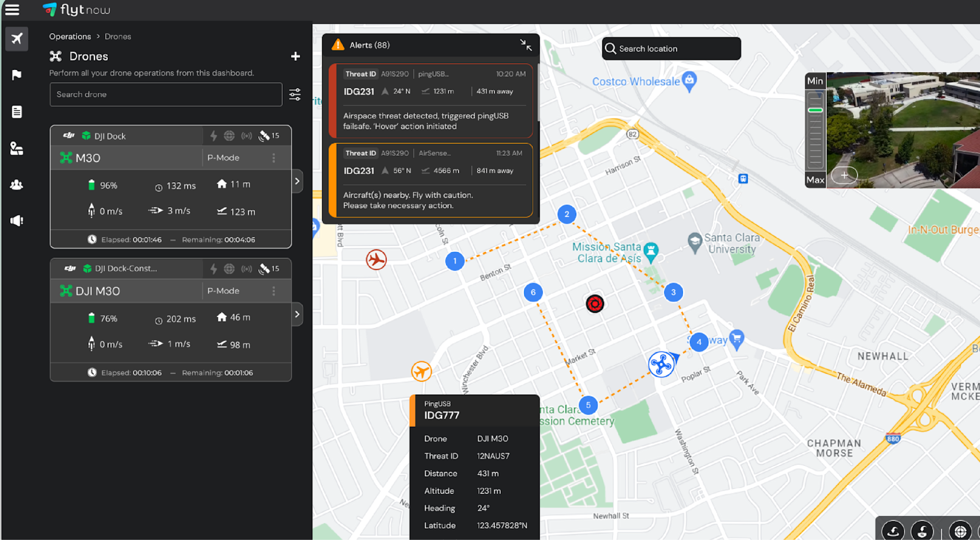The width and height of the screenshot is (980, 540).
Task: Click the plus button on video feed
Action: 845,175
